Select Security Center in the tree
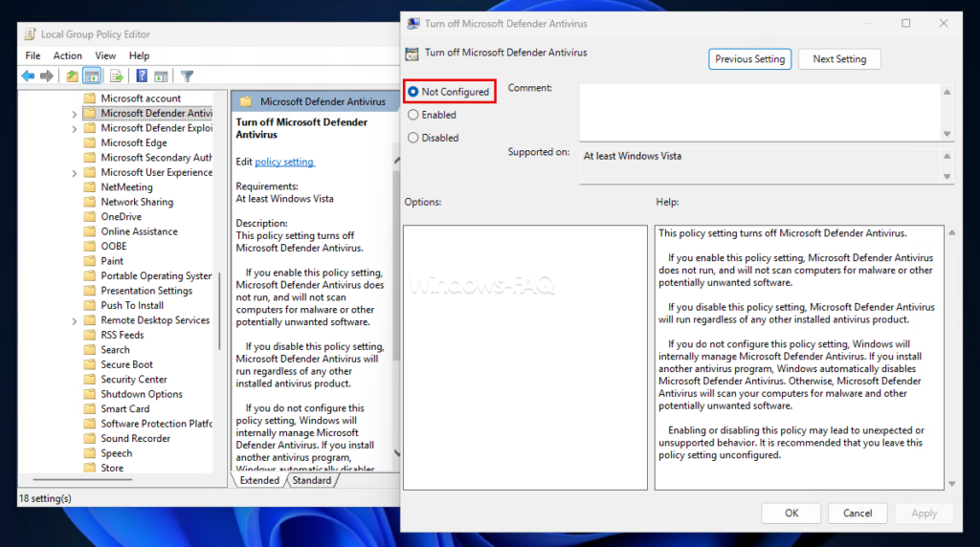Screen dimensions: 980x547 [134, 380]
